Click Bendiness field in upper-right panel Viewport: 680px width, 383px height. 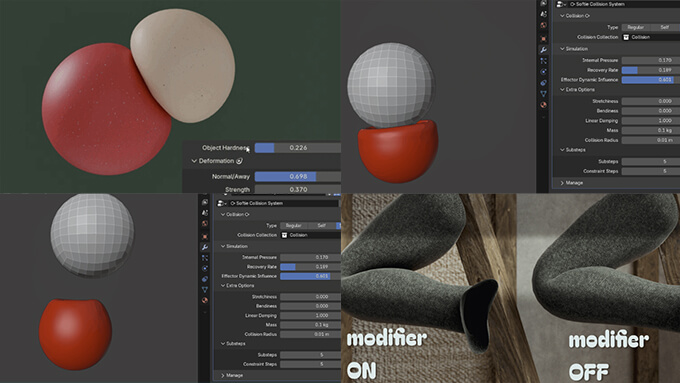651,111
